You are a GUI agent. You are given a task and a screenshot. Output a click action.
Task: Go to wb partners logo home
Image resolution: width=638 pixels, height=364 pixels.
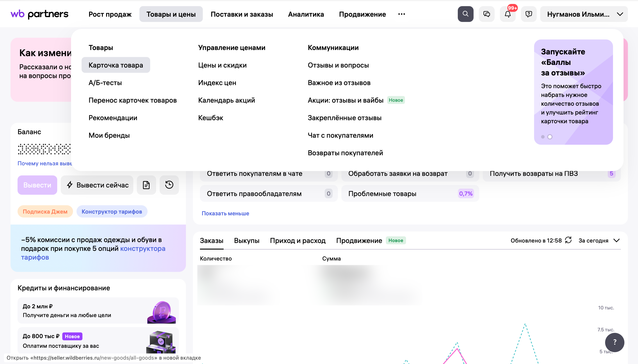point(39,14)
